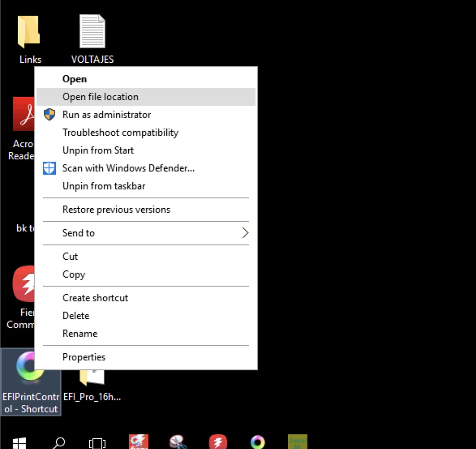Choose Scan with Windows Defender
Image resolution: width=476 pixels, height=449 pixels.
pos(127,168)
